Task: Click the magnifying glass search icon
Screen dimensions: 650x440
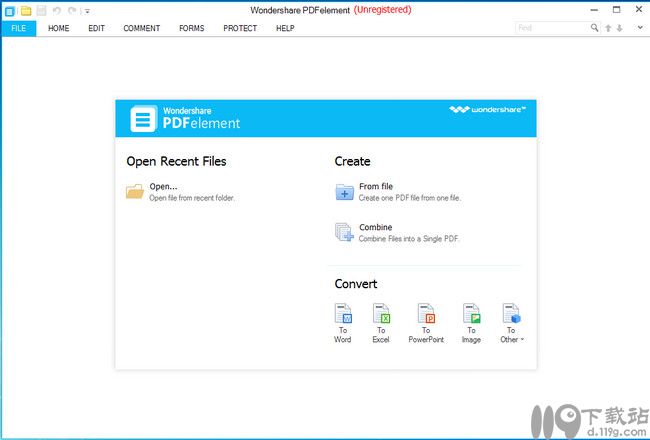Action: 594,28
